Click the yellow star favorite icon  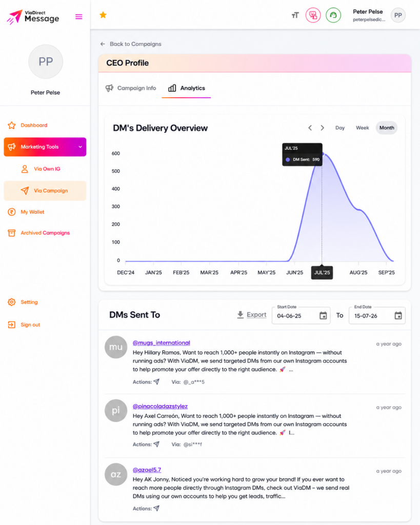pos(103,15)
